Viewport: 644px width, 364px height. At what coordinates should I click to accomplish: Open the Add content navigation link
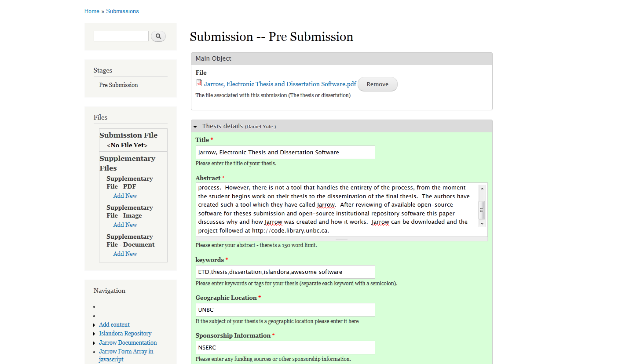[x=114, y=324]
